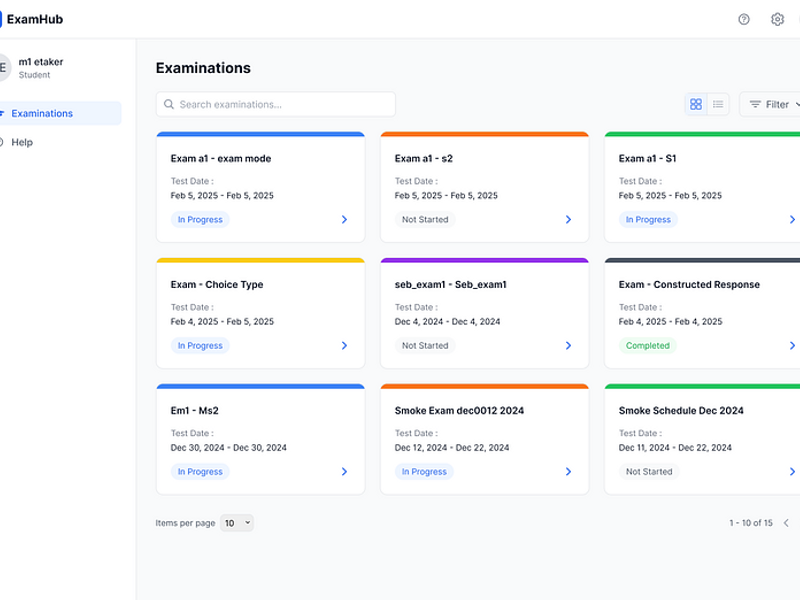Open the help question mark icon
The image size is (800, 600).
(x=743, y=19)
